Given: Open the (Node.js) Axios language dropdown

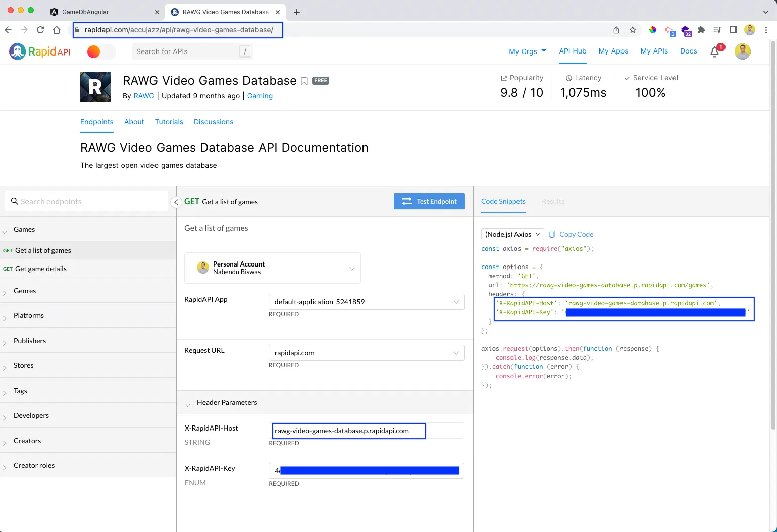Looking at the screenshot, I should pyautogui.click(x=512, y=234).
